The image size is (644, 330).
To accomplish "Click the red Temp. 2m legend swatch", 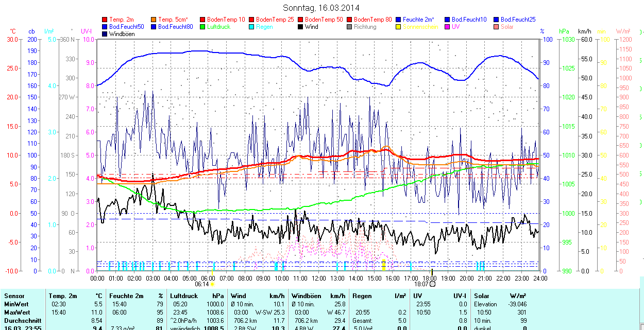I will point(105,20).
